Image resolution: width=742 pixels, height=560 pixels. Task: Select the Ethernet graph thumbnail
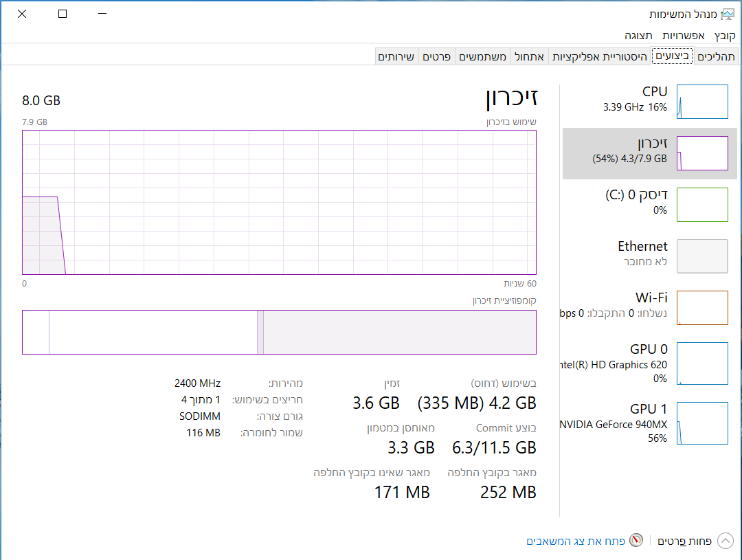tap(702, 256)
